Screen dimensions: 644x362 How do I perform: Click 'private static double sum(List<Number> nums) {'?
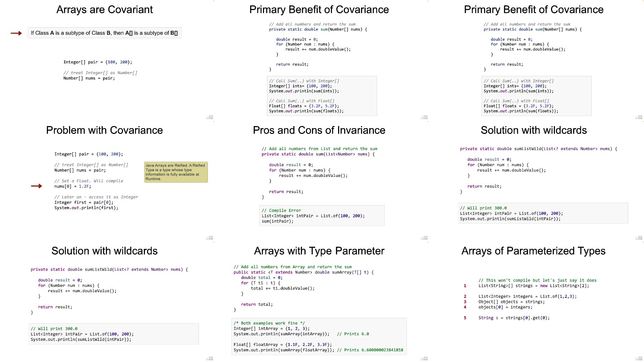pos(318,154)
